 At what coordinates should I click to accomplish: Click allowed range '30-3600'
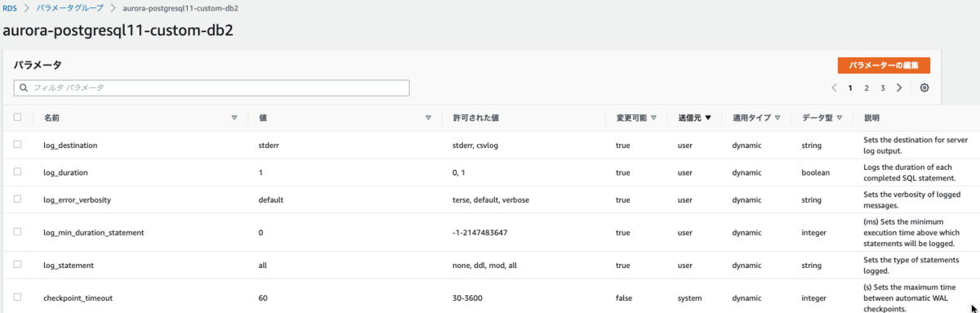click(467, 298)
